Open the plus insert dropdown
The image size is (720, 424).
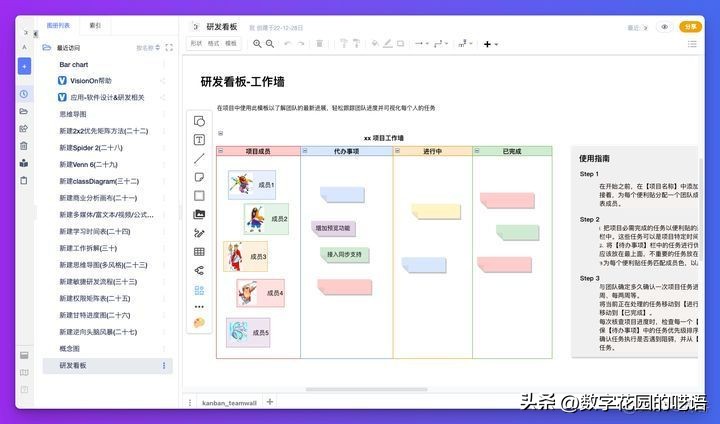(490, 44)
